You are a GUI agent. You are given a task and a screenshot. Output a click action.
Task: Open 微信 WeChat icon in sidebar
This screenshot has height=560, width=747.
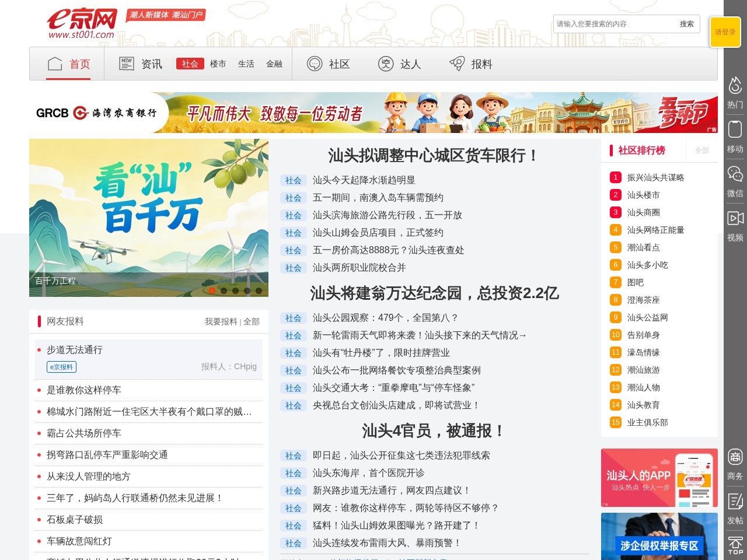coord(735,173)
